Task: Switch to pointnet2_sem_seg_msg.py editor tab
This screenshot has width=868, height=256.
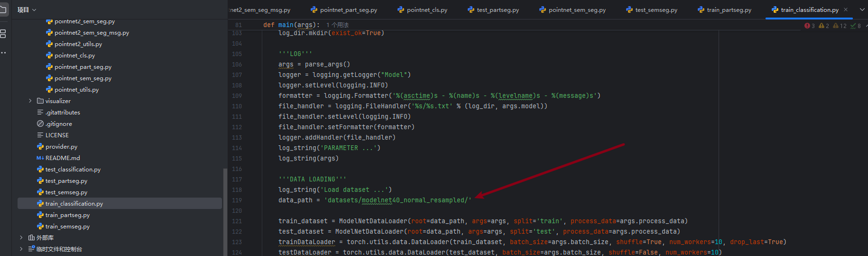Action: point(260,10)
